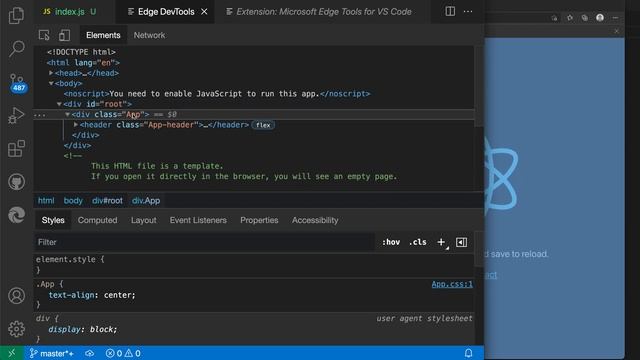Open Microsoft Edge Tools view in activity bar
640x360 pixels.
click(16, 215)
